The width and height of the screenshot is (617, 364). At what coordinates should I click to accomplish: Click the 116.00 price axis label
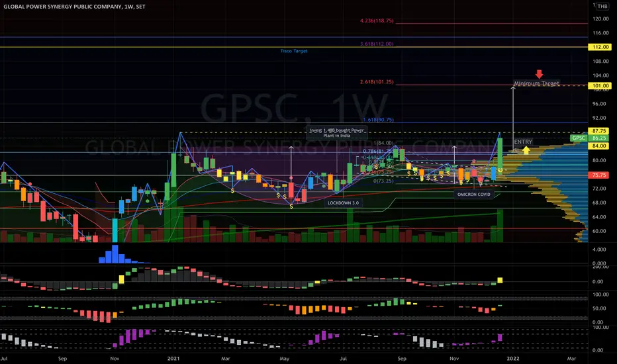(x=601, y=33)
